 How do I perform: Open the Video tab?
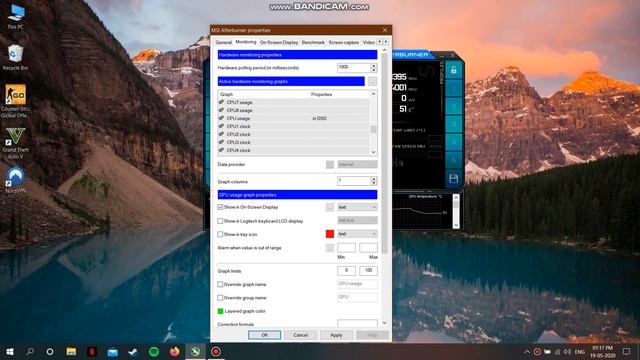[369, 42]
